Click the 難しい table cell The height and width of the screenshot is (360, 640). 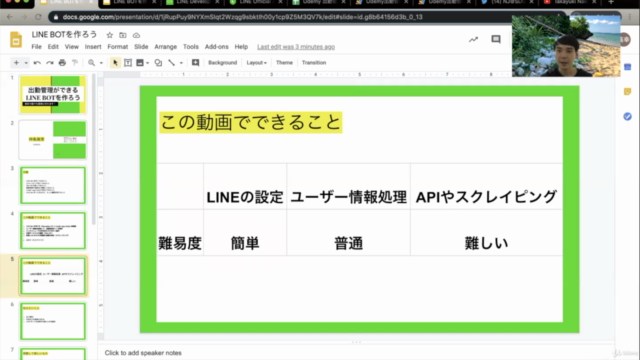pyautogui.click(x=486, y=233)
